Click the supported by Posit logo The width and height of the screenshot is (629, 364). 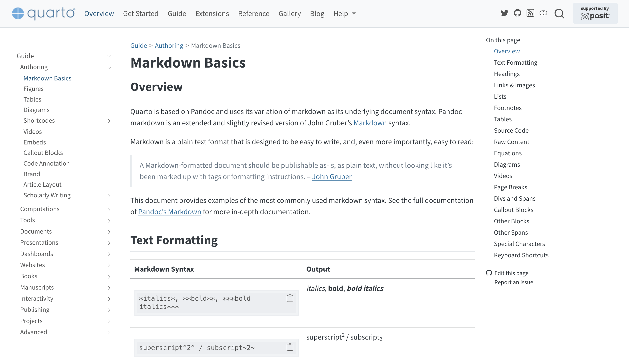pos(595,13)
